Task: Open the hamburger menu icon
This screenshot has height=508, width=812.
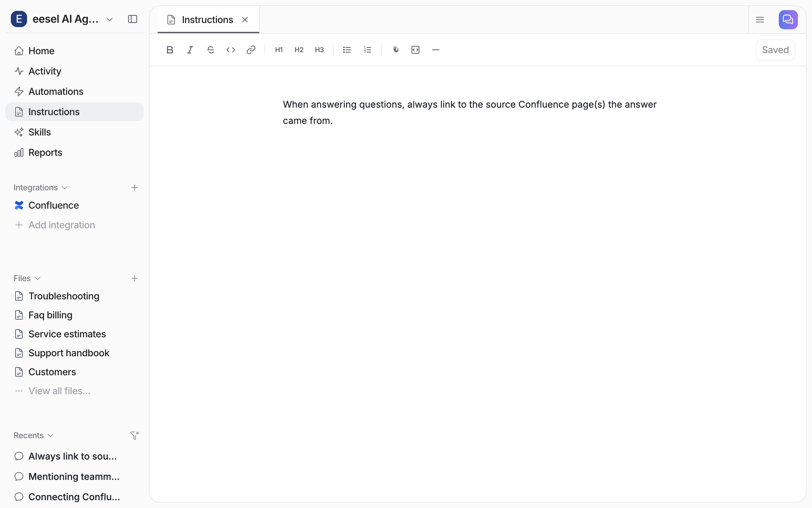Action: 760,20
